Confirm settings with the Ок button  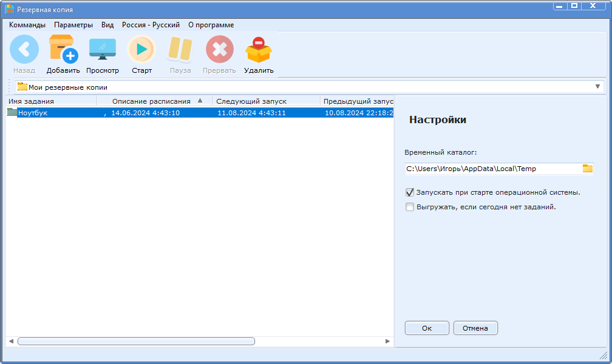(427, 328)
